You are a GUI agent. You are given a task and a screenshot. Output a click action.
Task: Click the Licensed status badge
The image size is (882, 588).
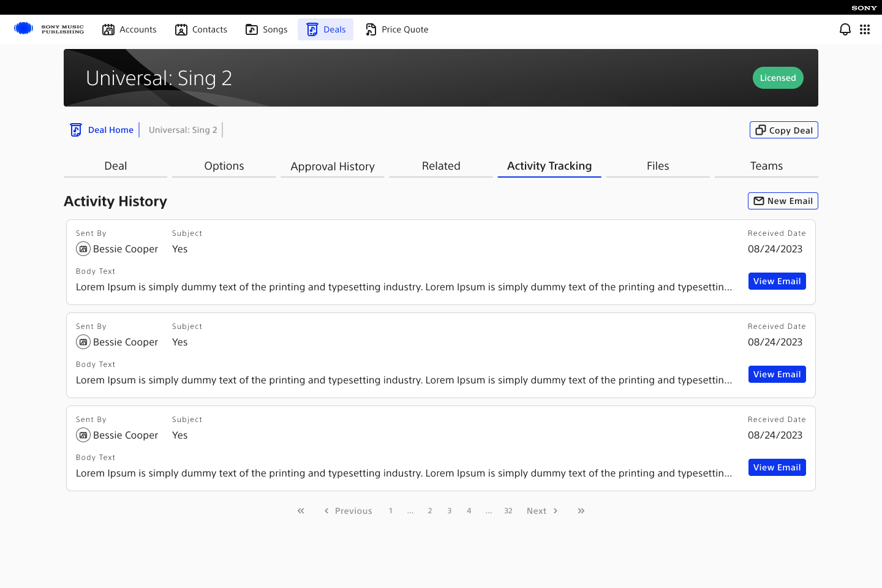(778, 78)
